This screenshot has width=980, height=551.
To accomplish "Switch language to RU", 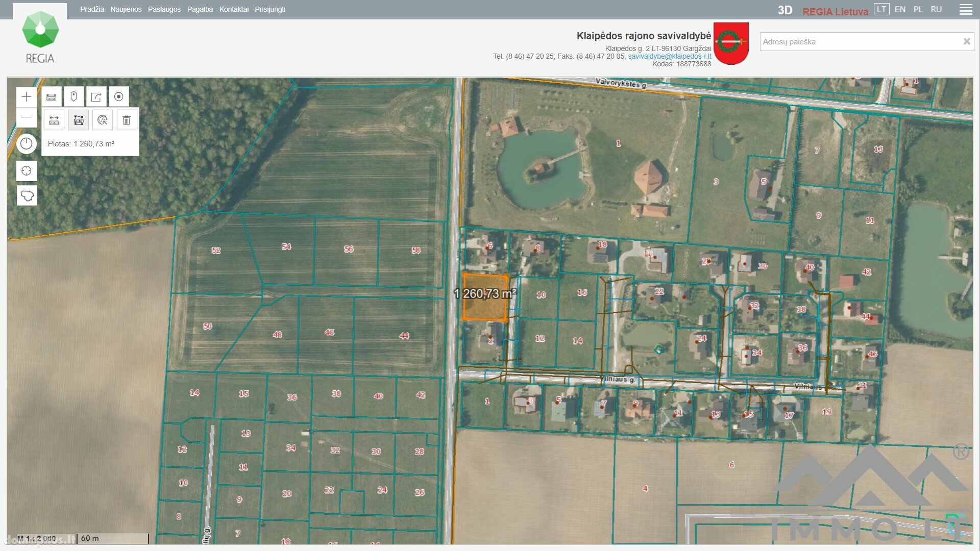I will (x=936, y=9).
